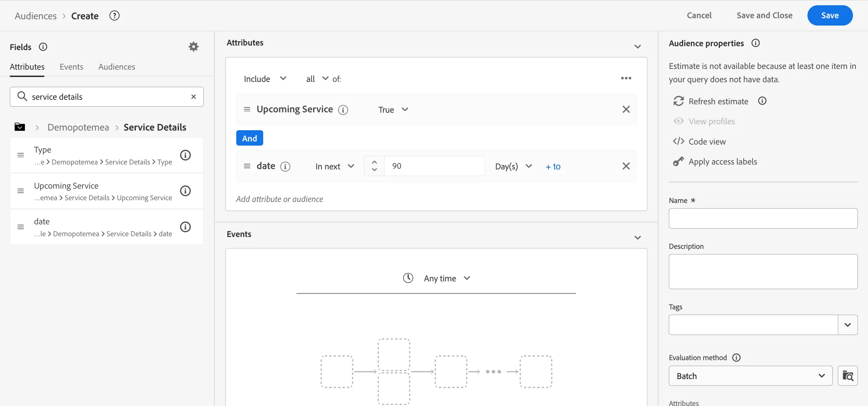
Task: Click the Fields info icon
Action: tap(43, 47)
